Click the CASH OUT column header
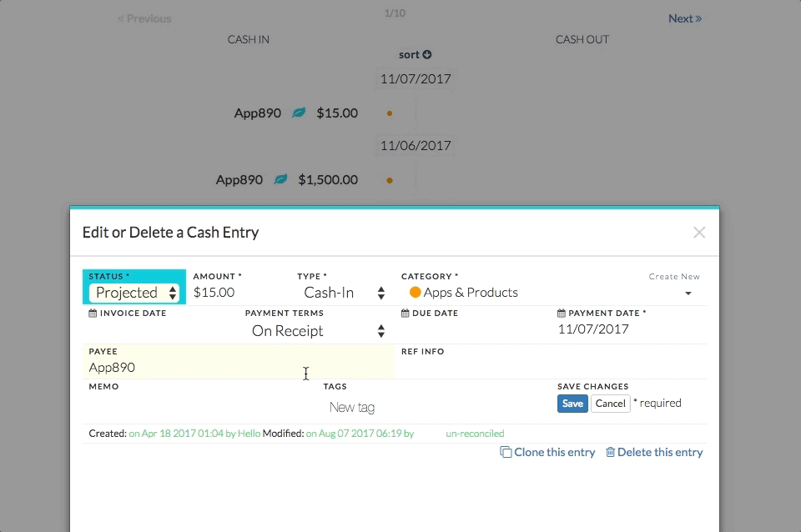 [582, 39]
